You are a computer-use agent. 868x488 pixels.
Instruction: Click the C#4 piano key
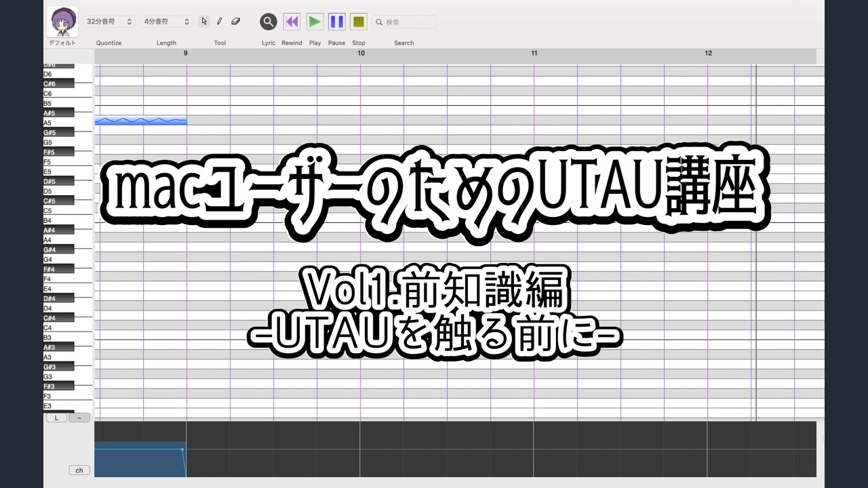pyautogui.click(x=59, y=319)
